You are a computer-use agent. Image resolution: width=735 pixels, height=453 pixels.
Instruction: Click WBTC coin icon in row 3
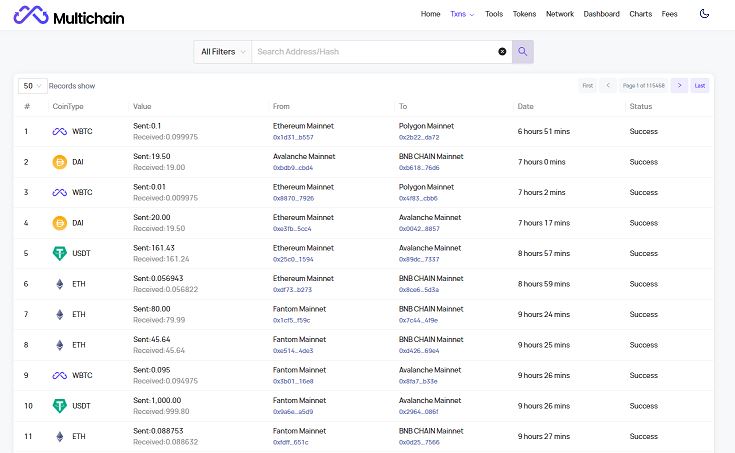coord(60,193)
